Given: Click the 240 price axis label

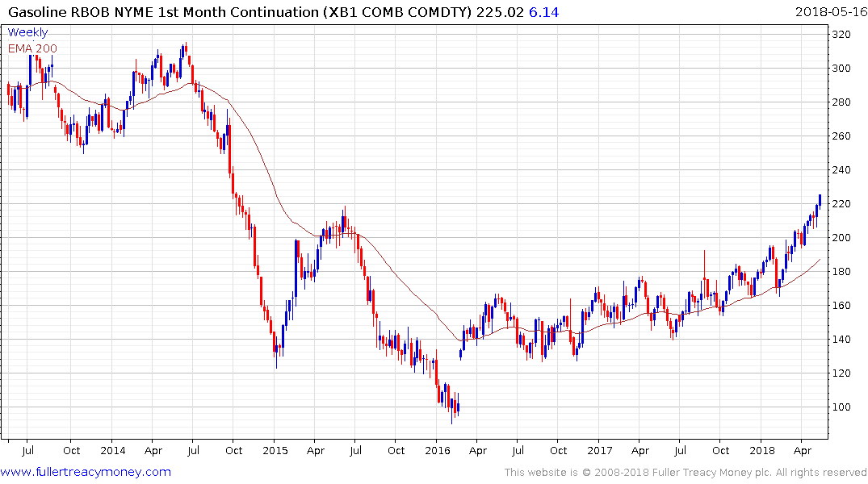Looking at the screenshot, I should click(x=841, y=170).
